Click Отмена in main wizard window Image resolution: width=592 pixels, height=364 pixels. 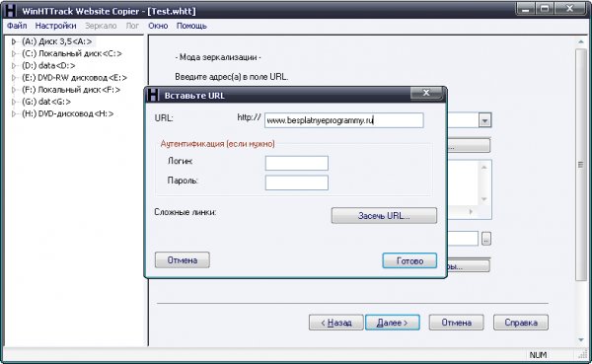[457, 323]
